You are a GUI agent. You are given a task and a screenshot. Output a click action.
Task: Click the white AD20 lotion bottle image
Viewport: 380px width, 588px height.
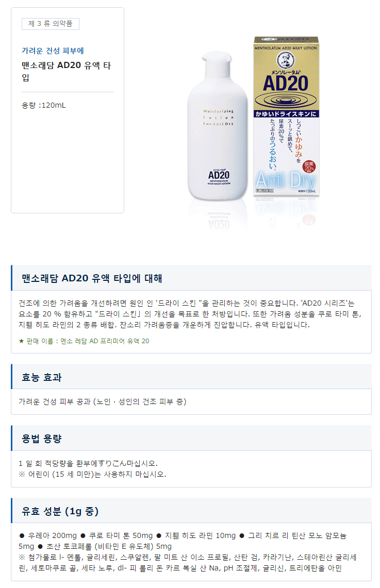tap(218, 126)
